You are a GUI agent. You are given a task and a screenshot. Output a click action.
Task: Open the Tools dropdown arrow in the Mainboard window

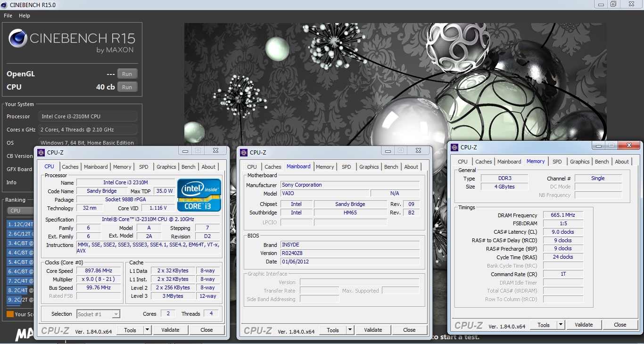pyautogui.click(x=350, y=330)
